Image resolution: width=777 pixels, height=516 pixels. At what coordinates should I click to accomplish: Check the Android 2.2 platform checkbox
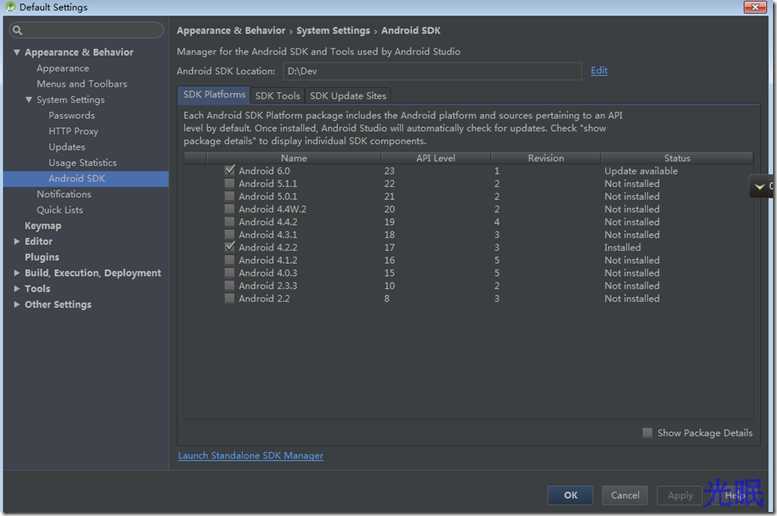[229, 298]
